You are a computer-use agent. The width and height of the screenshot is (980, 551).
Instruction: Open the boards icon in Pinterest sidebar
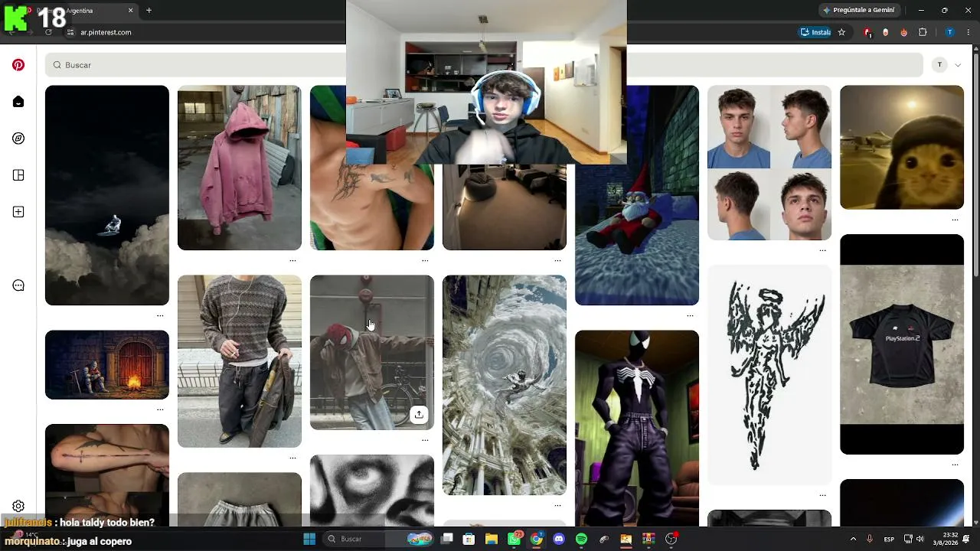pos(18,175)
